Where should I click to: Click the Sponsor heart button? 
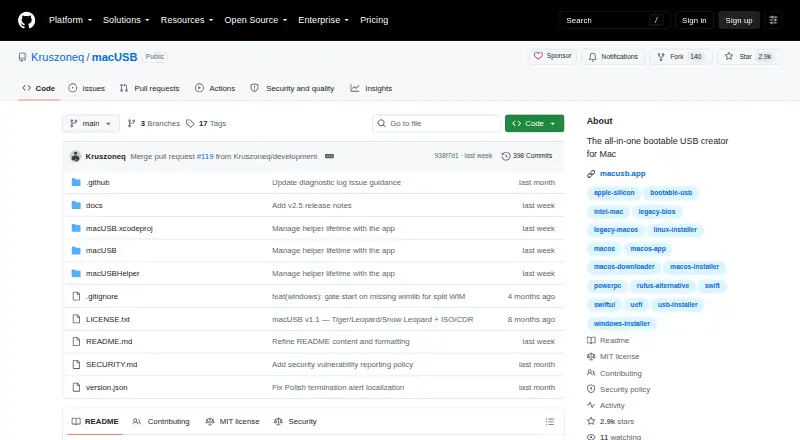(553, 56)
